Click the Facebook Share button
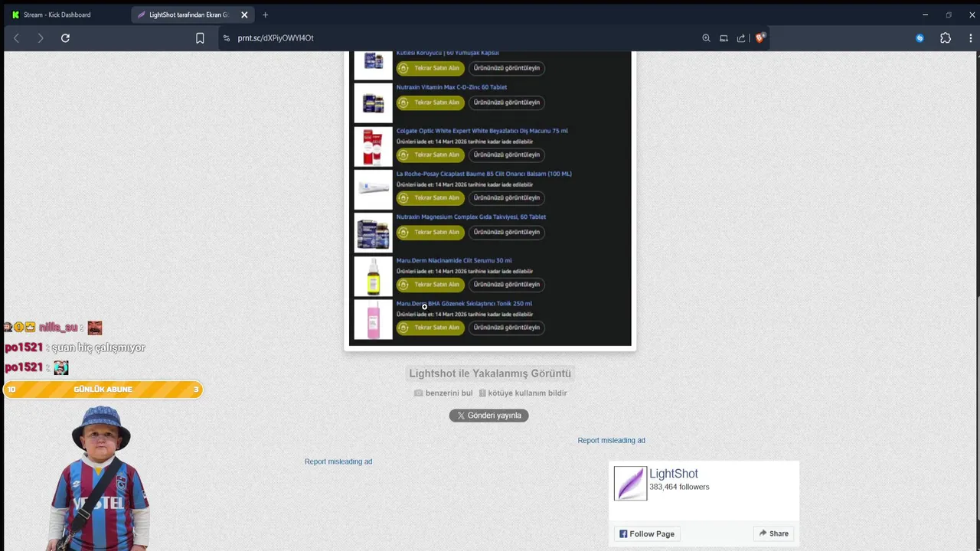The width and height of the screenshot is (980, 551). coord(773,534)
